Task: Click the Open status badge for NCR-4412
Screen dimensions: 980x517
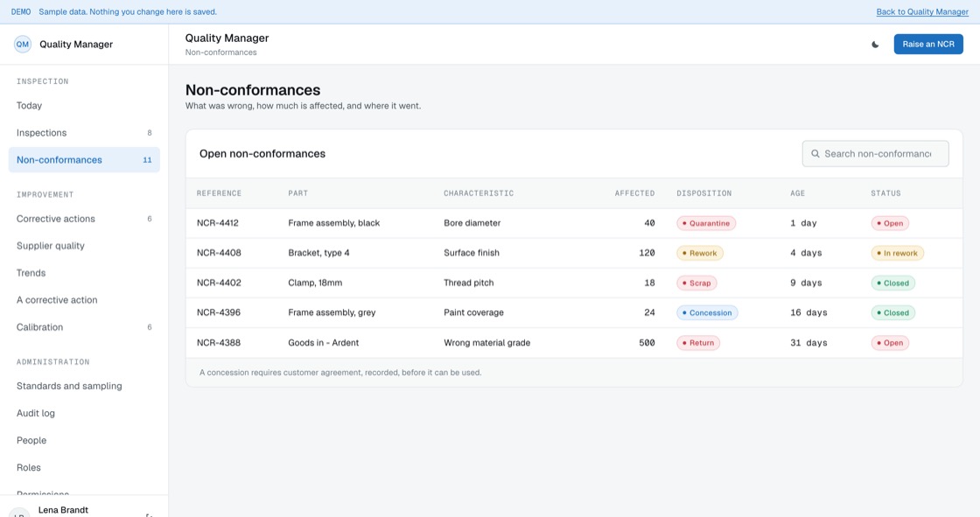Action: click(889, 223)
